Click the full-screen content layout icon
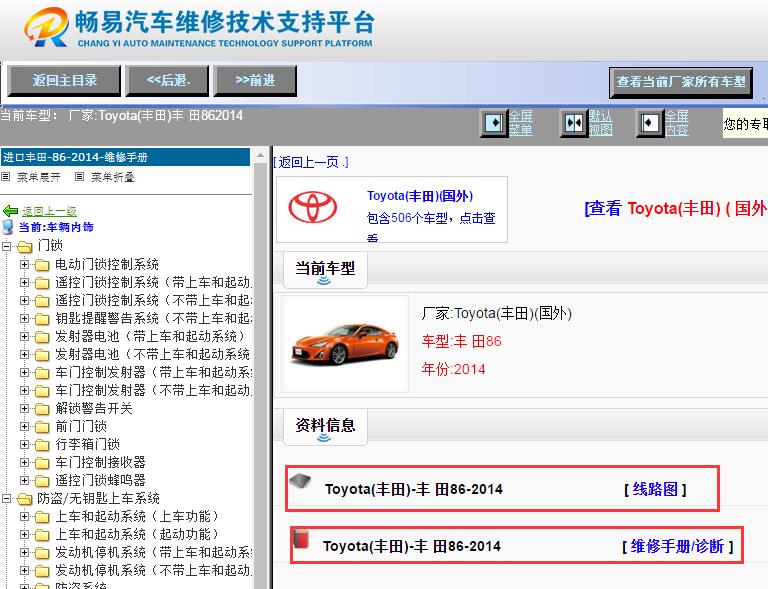 point(648,122)
